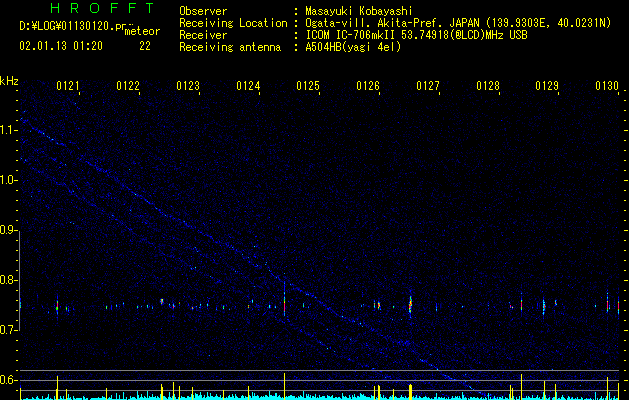Image resolution: width=629 pixels, height=400 pixels.
Task: Click the 0125 time marker
Action: coord(308,86)
